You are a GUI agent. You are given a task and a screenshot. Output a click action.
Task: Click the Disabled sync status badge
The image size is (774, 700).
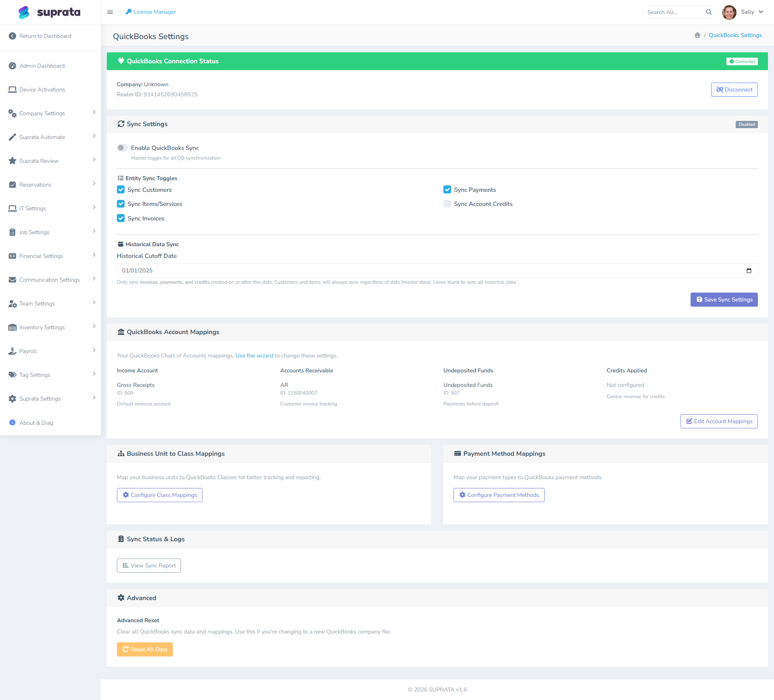(747, 124)
